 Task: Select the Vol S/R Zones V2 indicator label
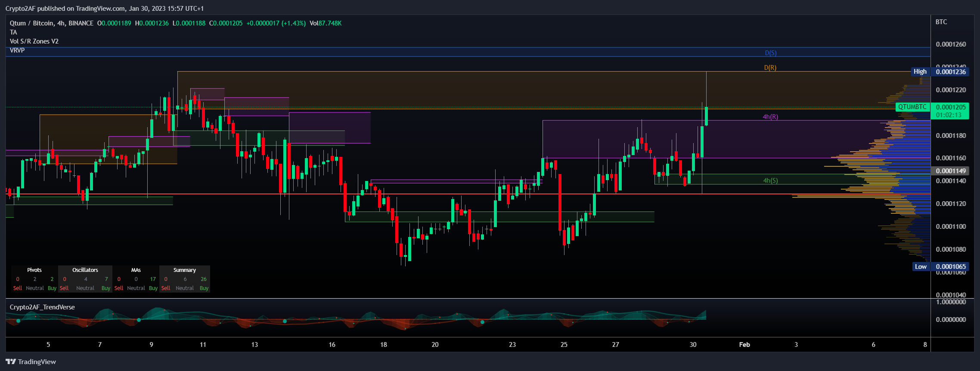pyautogui.click(x=34, y=41)
